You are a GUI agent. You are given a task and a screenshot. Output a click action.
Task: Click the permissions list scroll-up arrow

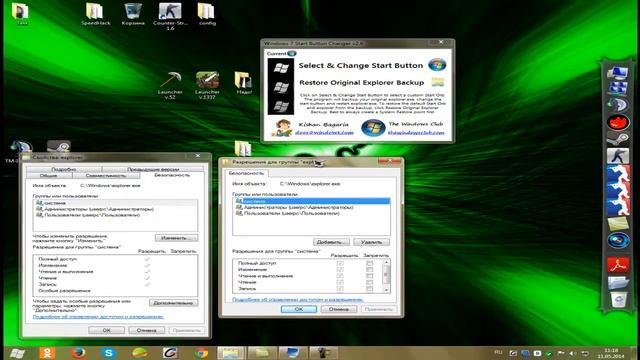tap(387, 262)
